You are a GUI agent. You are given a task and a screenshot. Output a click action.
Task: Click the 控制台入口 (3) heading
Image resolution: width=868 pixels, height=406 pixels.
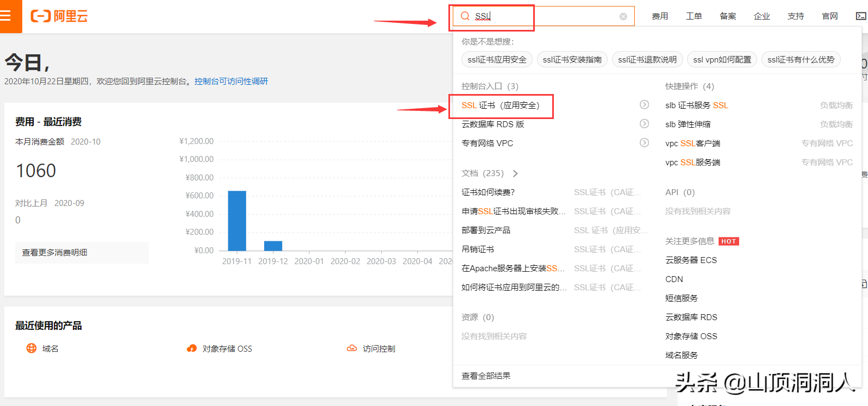[x=490, y=86]
